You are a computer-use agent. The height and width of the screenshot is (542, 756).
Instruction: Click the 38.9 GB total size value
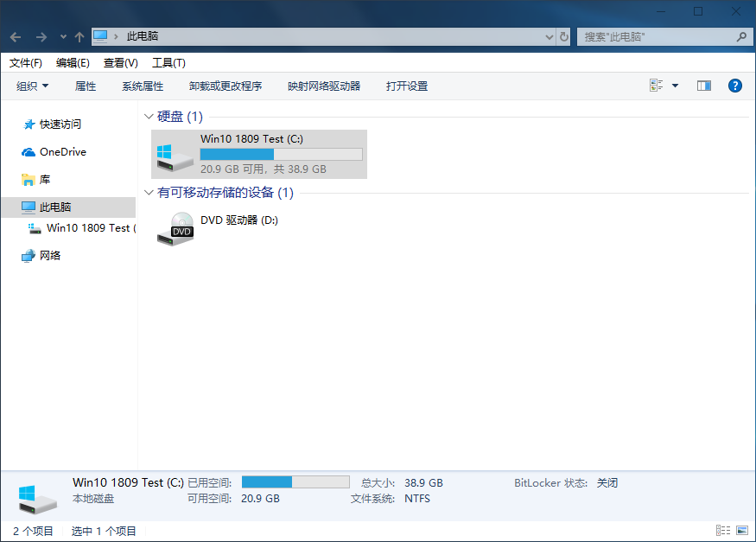coord(423,482)
